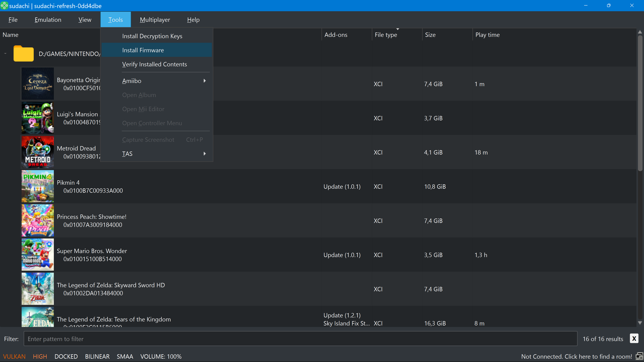This screenshot has height=362, width=644.
Task: Select the Pikmin 4 game cover
Action: click(38, 186)
